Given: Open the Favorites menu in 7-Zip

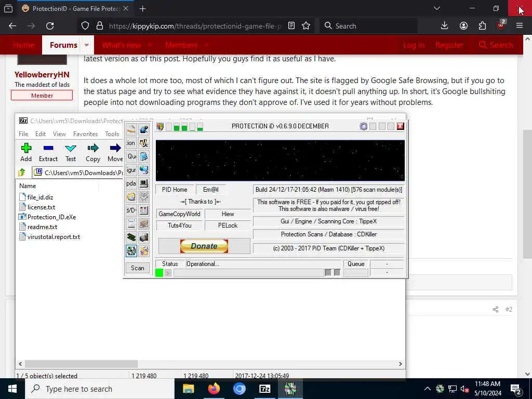Looking at the screenshot, I should [x=85, y=134].
